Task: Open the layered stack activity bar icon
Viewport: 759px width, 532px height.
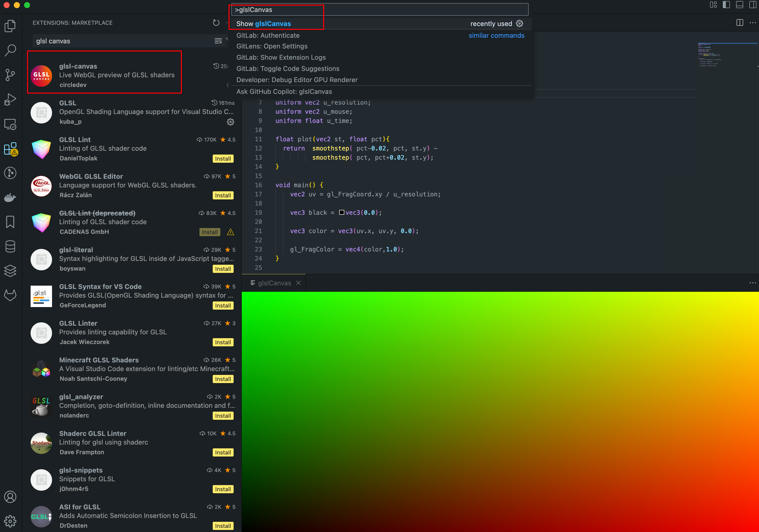Action: coord(10,271)
